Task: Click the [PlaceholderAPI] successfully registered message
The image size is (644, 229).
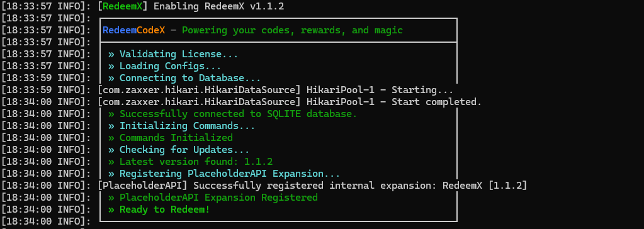Action: [x=312, y=186]
